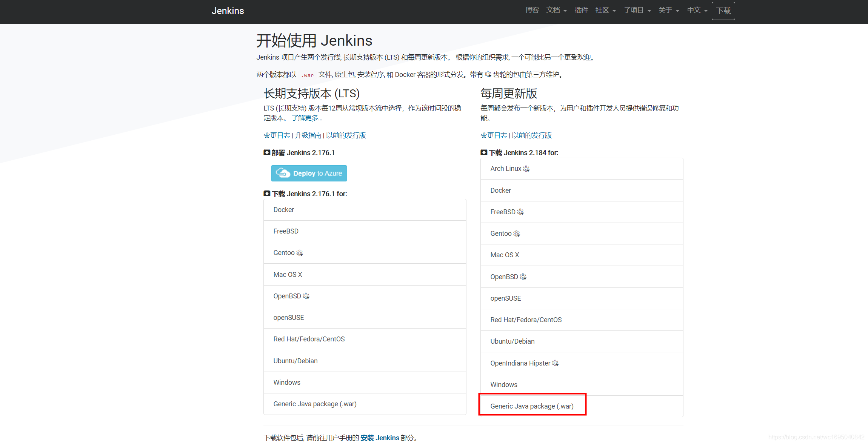Click the gear icon beside OpenIndiana Hipster
868x444 pixels.
555,363
